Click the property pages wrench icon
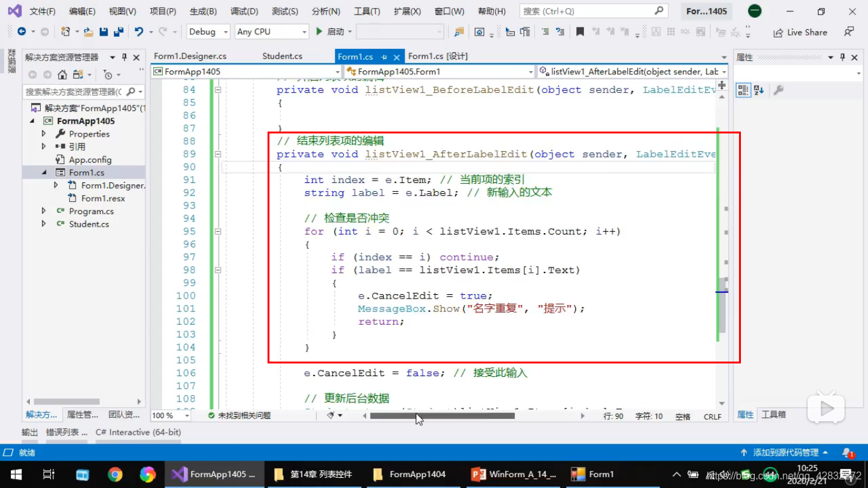868x488 pixels. point(778,90)
